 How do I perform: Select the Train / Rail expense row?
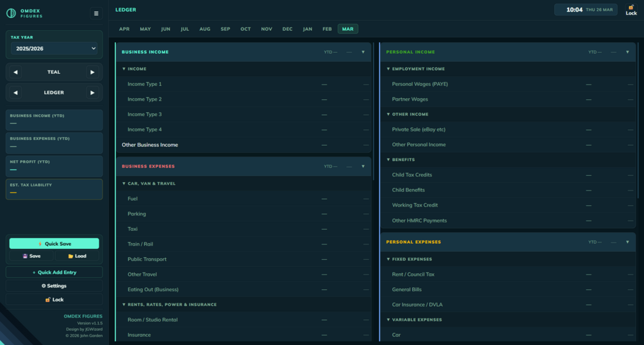tap(244, 244)
